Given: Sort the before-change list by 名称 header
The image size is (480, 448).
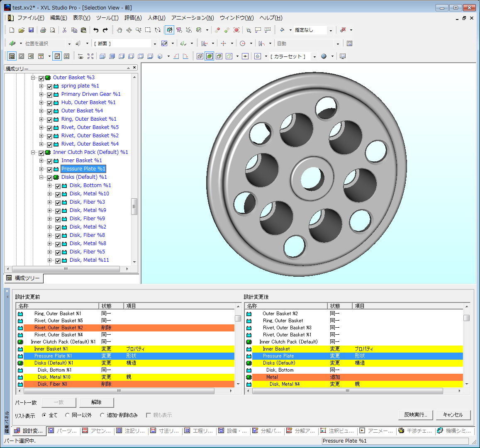Looking at the screenshot, I should pyautogui.click(x=58, y=306).
